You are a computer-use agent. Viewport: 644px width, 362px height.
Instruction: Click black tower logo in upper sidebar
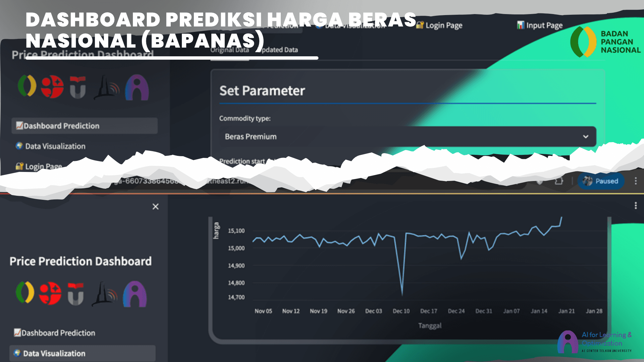coord(106,87)
